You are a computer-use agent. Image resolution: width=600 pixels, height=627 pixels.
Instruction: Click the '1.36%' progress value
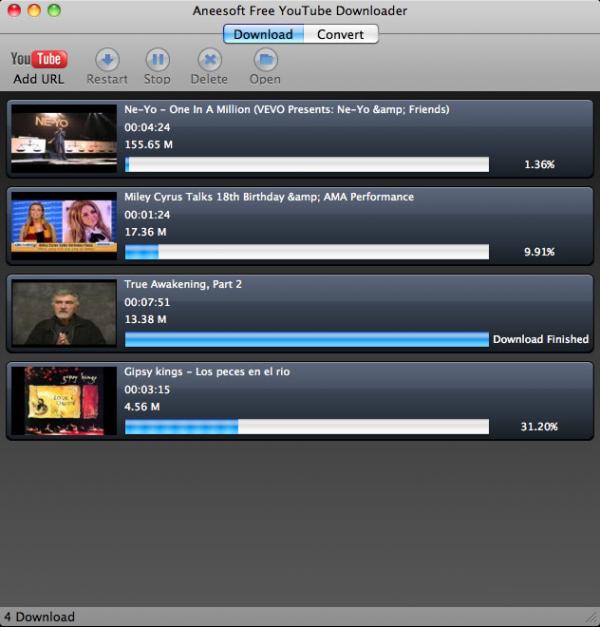pos(539,164)
